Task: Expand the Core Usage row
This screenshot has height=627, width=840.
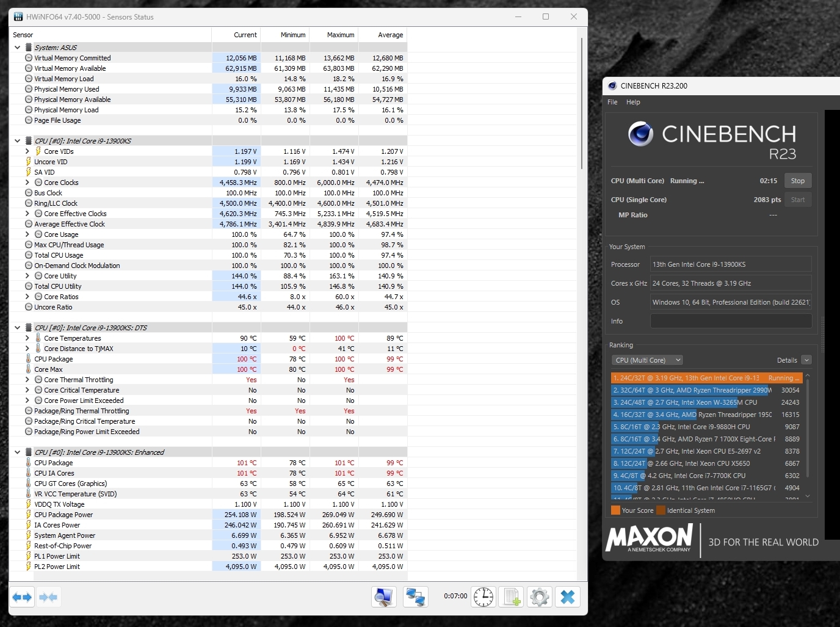Action: click(x=27, y=234)
